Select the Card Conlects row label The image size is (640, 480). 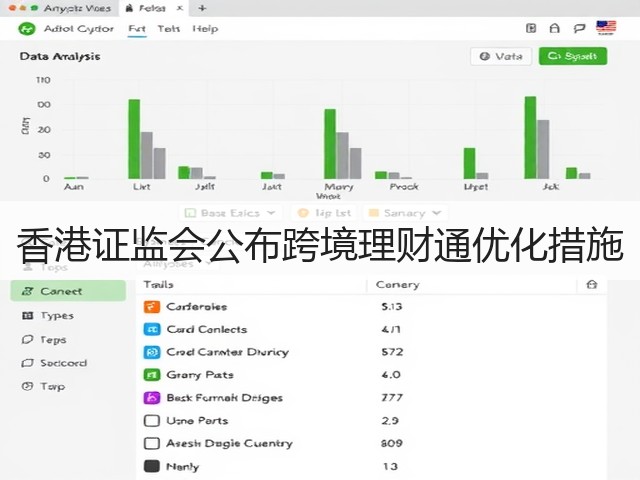[x=207, y=329]
